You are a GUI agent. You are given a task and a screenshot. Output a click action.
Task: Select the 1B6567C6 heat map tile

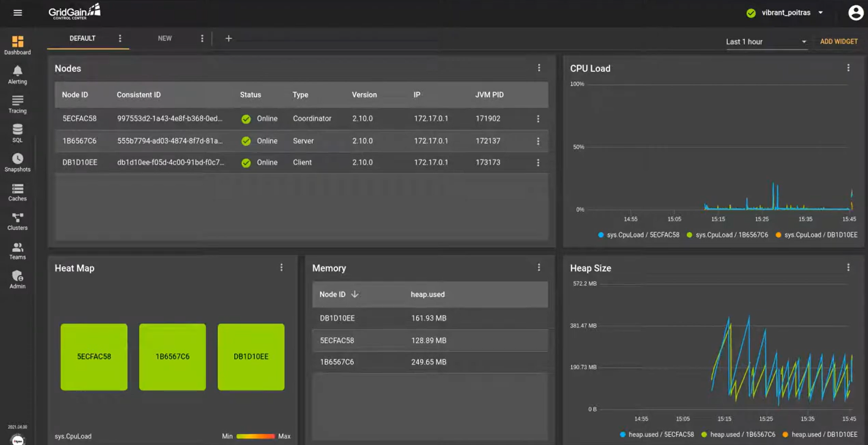click(172, 357)
